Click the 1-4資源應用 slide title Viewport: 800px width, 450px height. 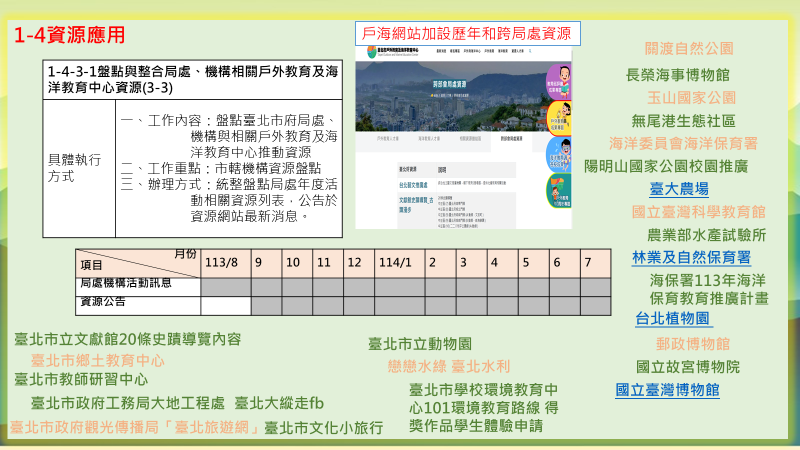click(x=69, y=35)
